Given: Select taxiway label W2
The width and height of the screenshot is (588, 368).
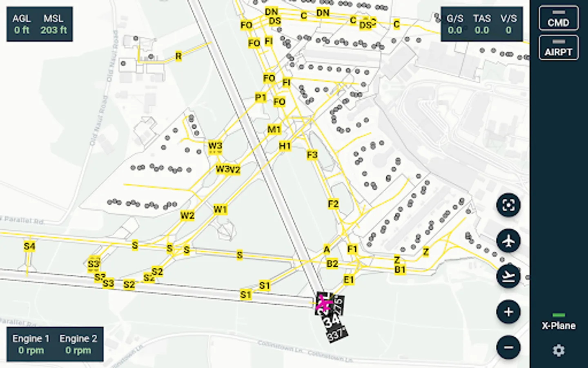Looking at the screenshot, I should (x=187, y=215).
